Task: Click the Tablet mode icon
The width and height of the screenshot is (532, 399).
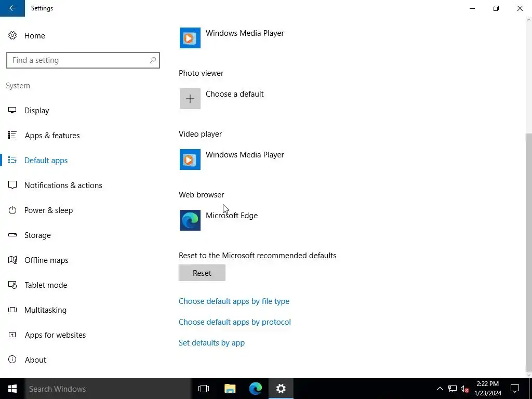Action: 12,285
